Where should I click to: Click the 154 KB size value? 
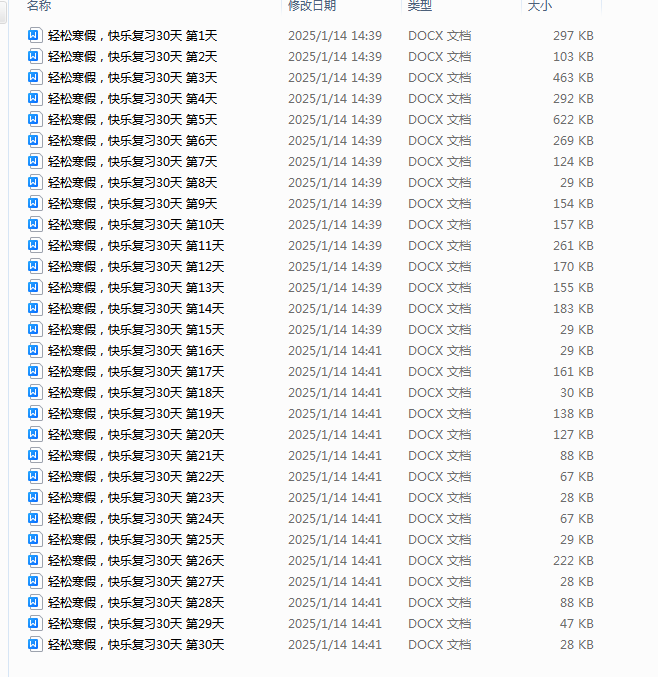click(573, 204)
